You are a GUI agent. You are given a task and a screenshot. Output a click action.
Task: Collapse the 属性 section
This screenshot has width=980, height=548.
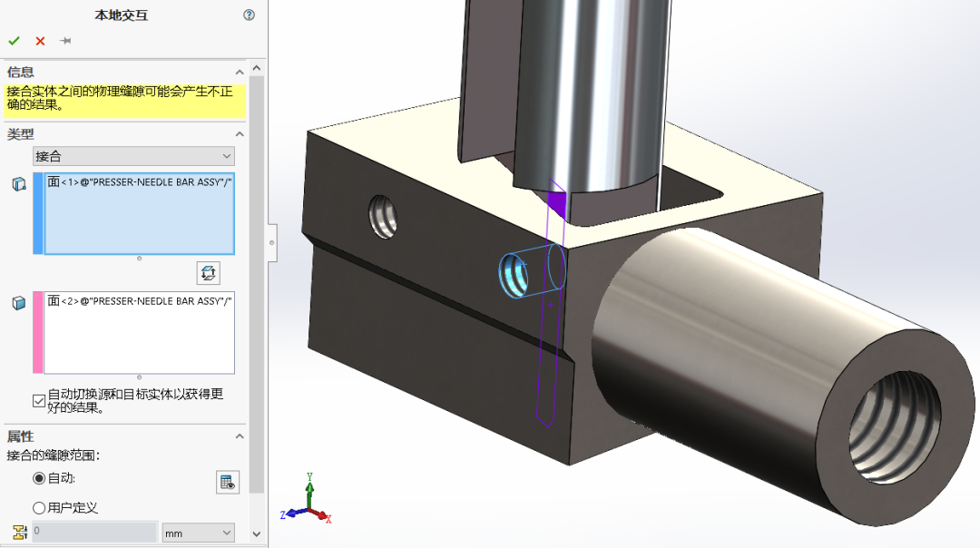pyautogui.click(x=240, y=436)
